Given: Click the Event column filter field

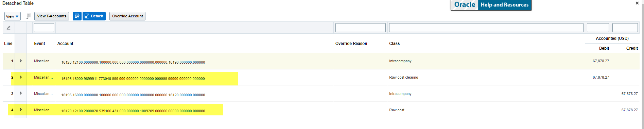Looking at the screenshot, I should pos(44,28).
